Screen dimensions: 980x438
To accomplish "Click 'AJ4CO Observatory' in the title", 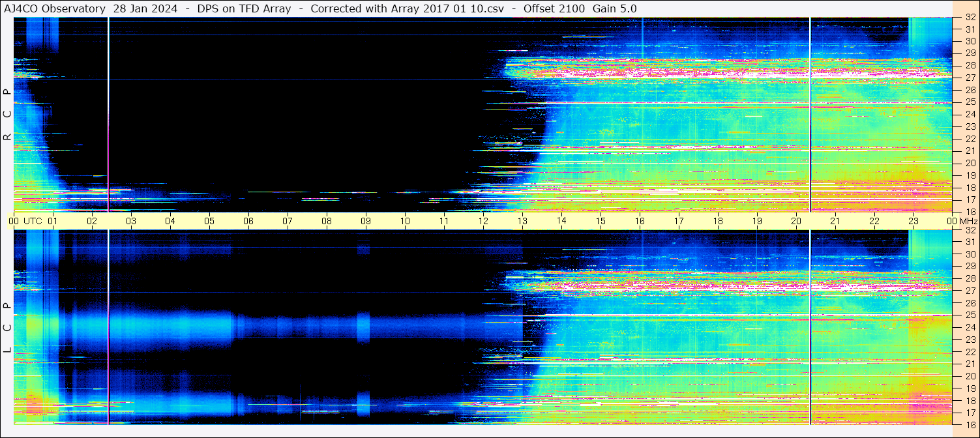I will point(55,9).
